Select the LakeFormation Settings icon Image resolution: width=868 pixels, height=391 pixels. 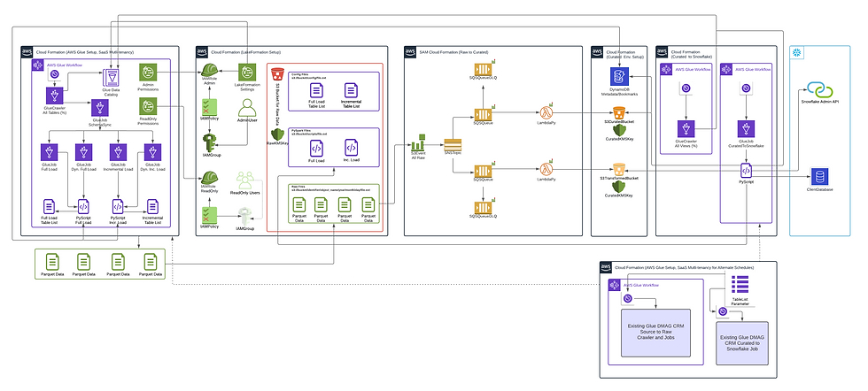point(247,72)
